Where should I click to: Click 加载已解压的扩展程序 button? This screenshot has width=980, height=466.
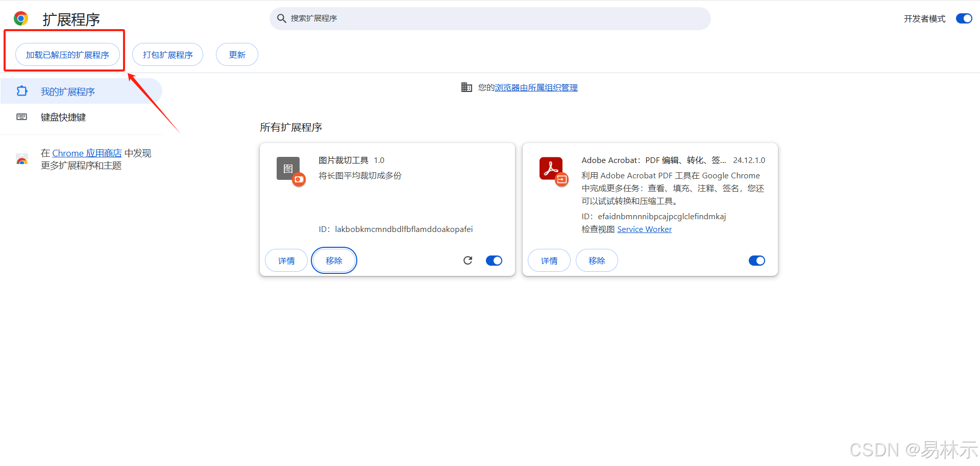(x=67, y=55)
